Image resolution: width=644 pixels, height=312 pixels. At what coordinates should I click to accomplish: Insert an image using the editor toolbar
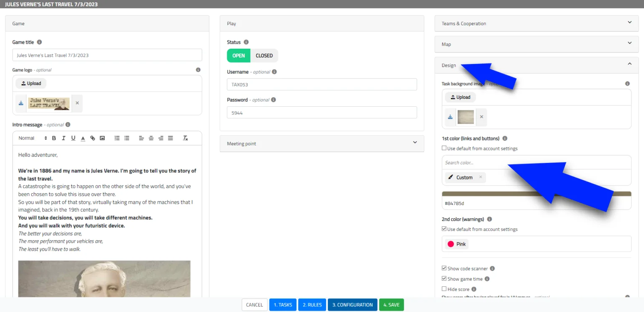[102, 138]
